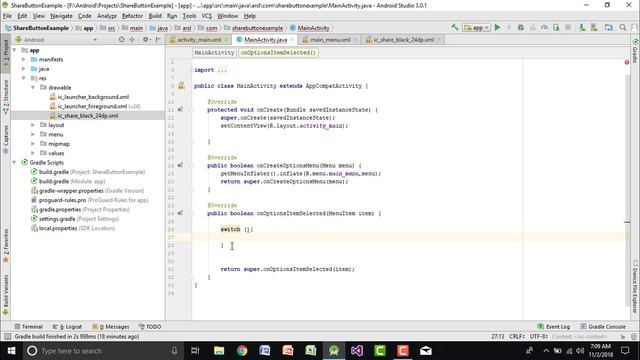Toggle the Gradle tool window on right
This screenshot has height=360, width=640.
tap(635, 51)
